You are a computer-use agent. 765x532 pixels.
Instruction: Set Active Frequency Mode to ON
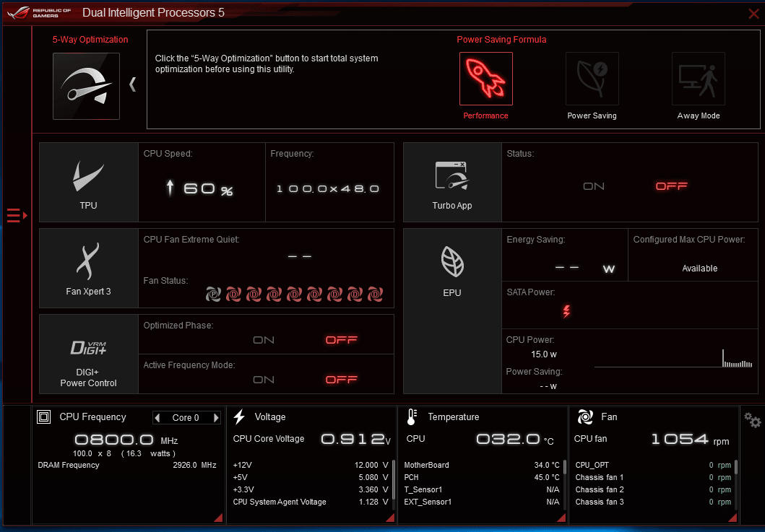264,380
